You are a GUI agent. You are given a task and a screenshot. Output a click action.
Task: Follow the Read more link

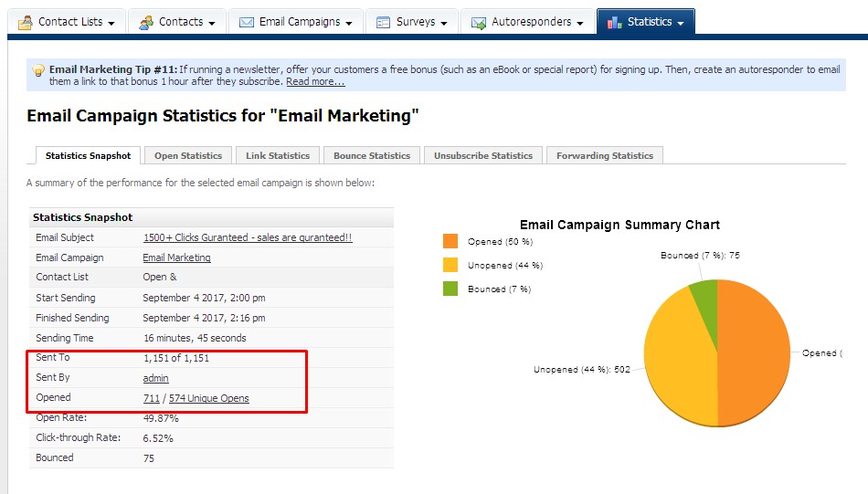[315, 82]
